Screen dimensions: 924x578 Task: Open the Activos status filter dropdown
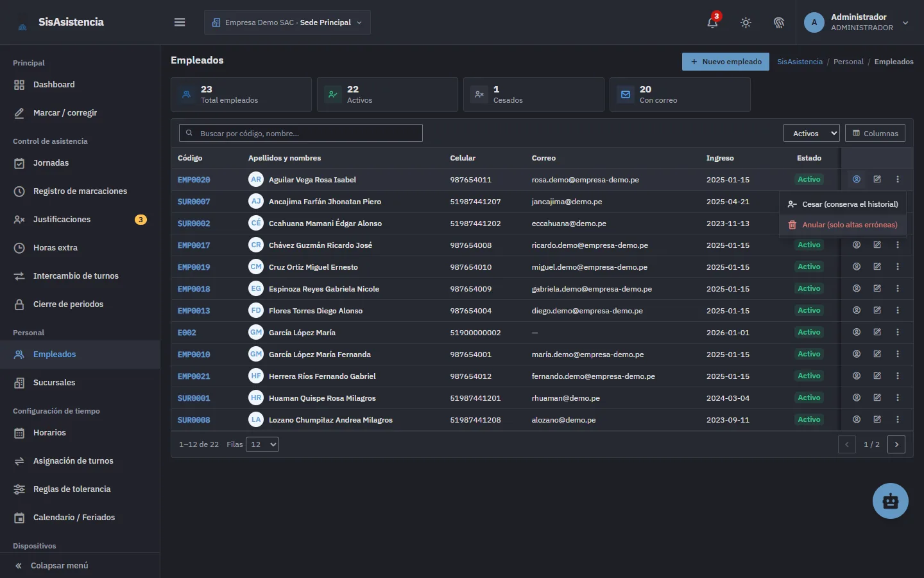(x=812, y=133)
